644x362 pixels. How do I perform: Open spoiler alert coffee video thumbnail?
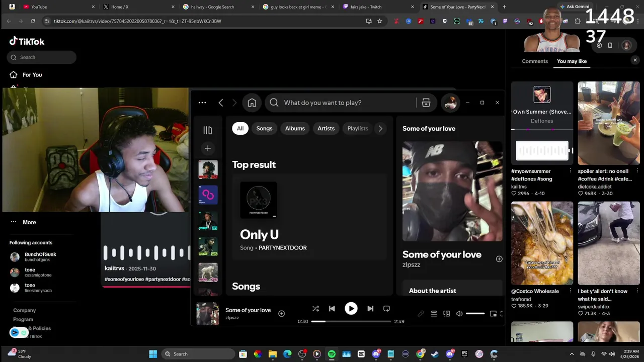609,123
